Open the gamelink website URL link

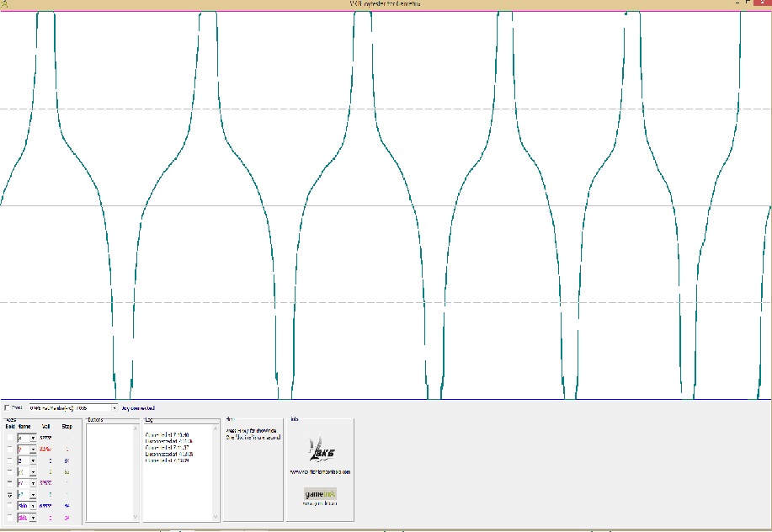pos(320,503)
